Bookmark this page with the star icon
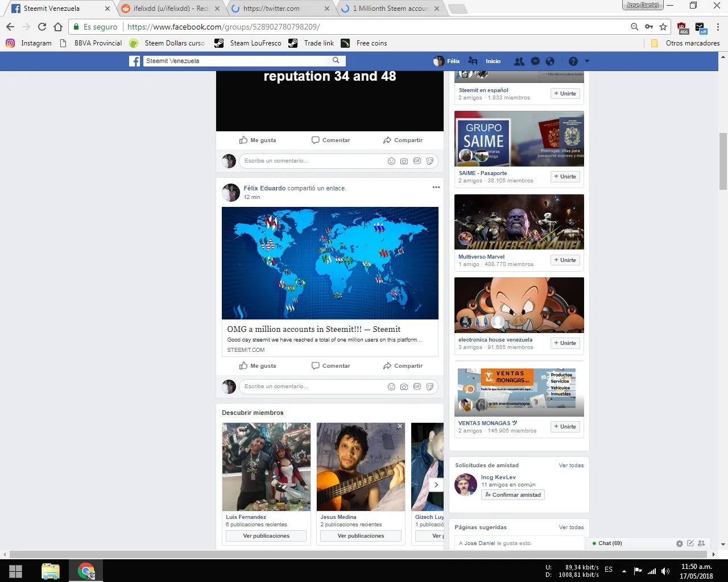 click(663, 27)
